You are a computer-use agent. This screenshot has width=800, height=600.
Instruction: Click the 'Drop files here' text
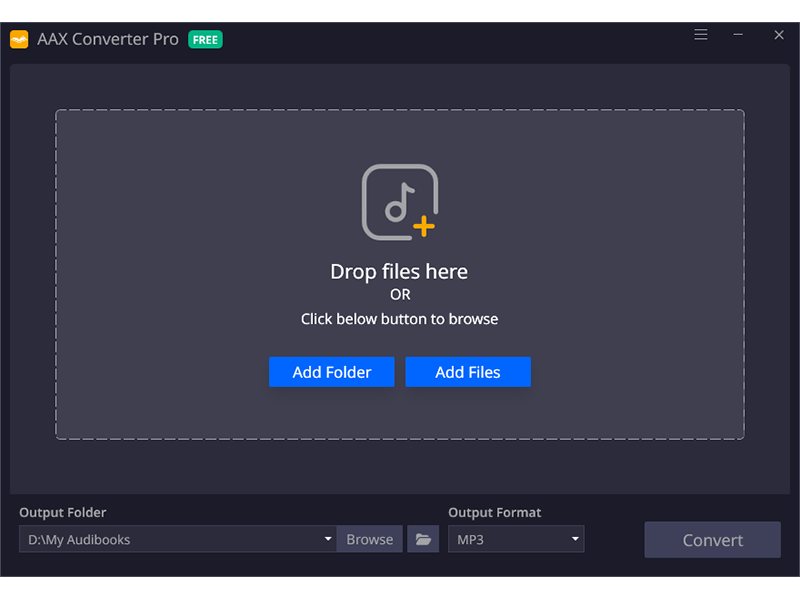(x=399, y=271)
